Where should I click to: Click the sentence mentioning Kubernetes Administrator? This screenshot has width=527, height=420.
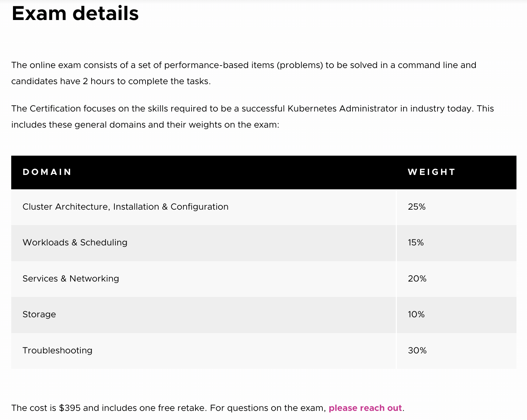click(253, 109)
